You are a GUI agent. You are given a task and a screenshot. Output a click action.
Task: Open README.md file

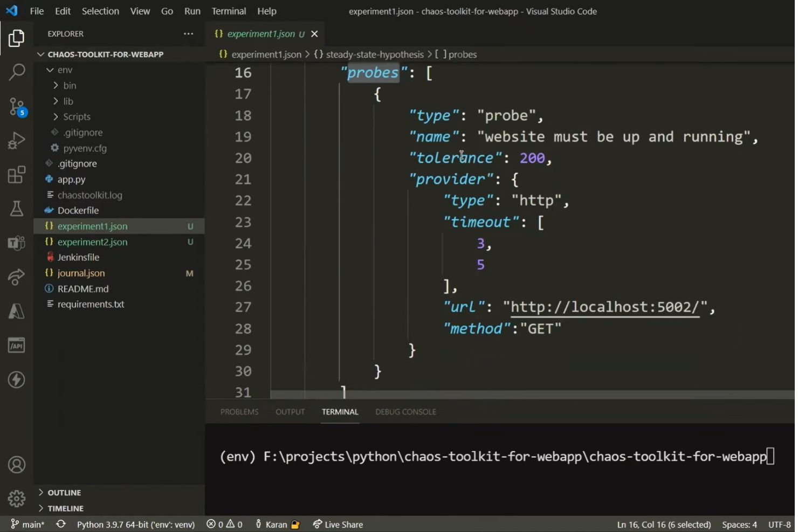point(83,289)
